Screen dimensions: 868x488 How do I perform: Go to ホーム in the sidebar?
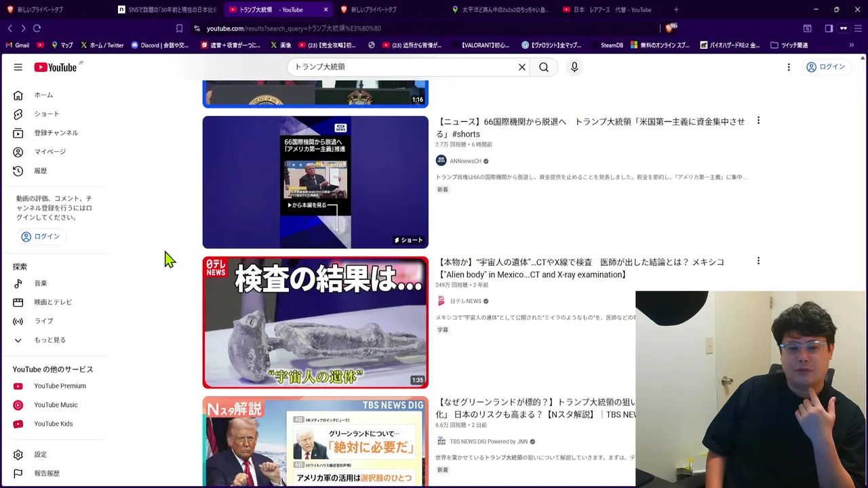pos(43,95)
